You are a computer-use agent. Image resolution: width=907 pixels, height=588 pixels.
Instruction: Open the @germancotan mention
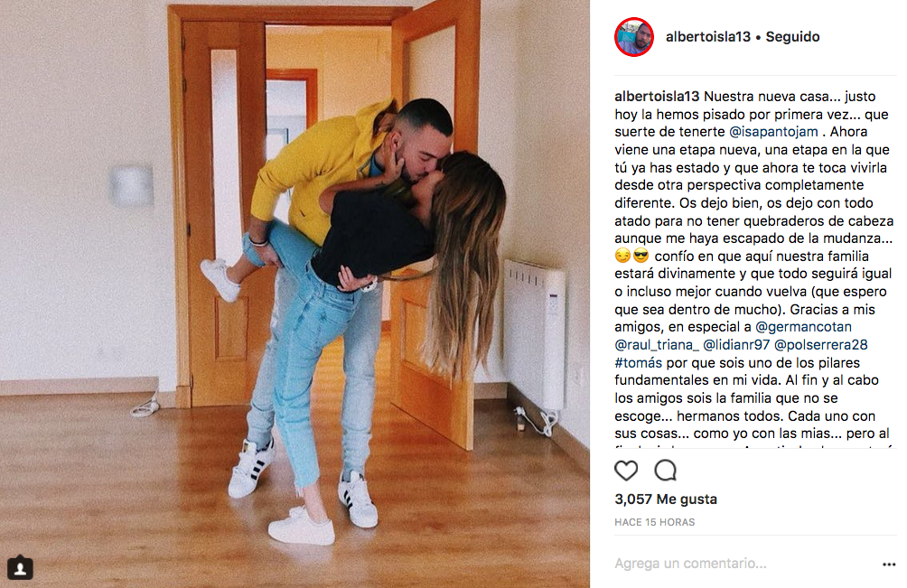coord(803,327)
